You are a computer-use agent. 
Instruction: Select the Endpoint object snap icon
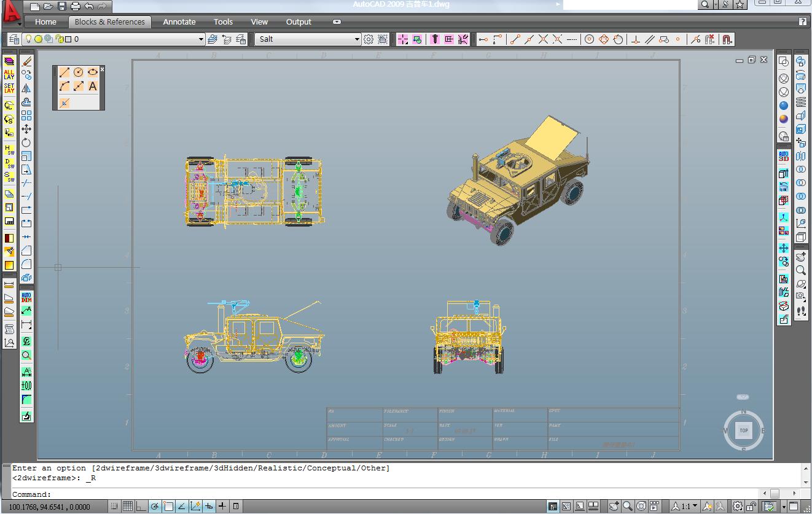point(515,39)
